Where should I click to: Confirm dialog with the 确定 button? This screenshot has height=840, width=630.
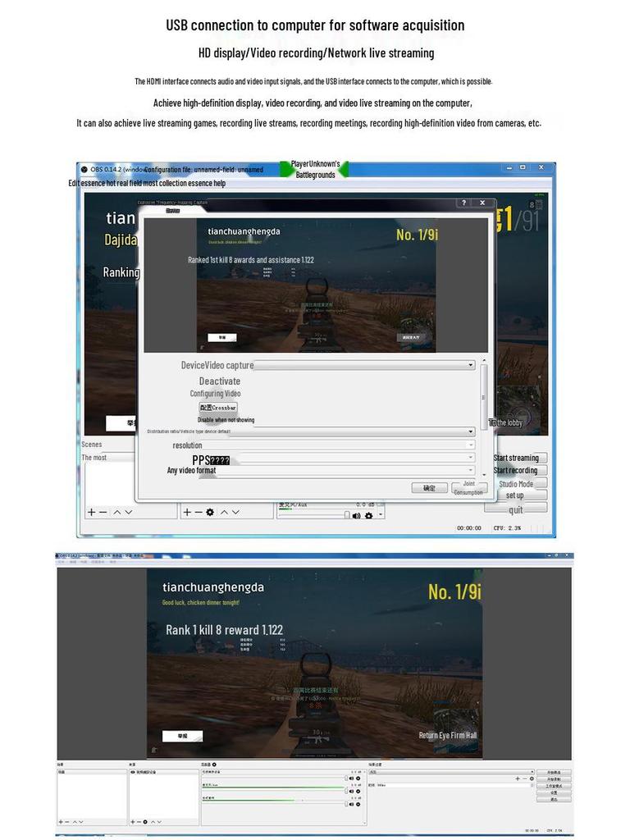[x=430, y=488]
